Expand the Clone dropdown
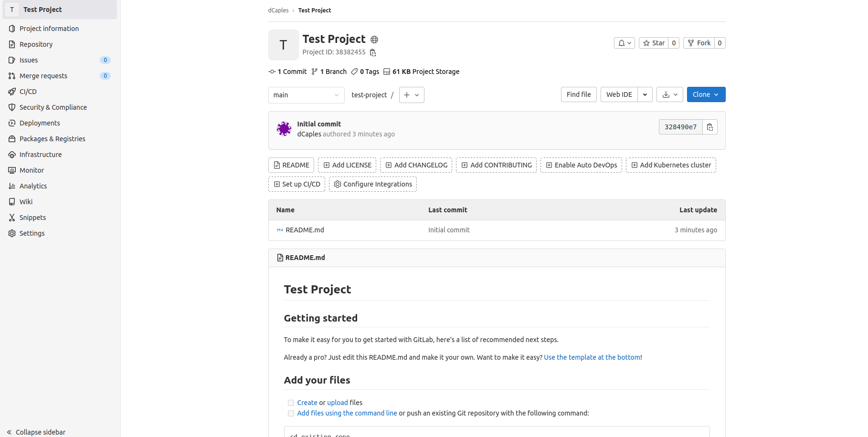Viewport: 868px width, 437px height. (706, 94)
